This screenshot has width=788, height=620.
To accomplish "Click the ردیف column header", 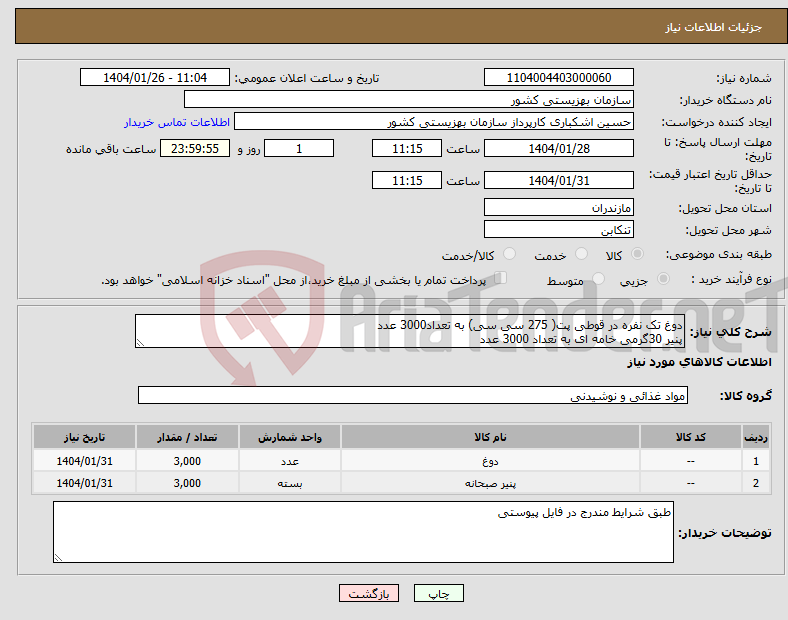I will (756, 437).
